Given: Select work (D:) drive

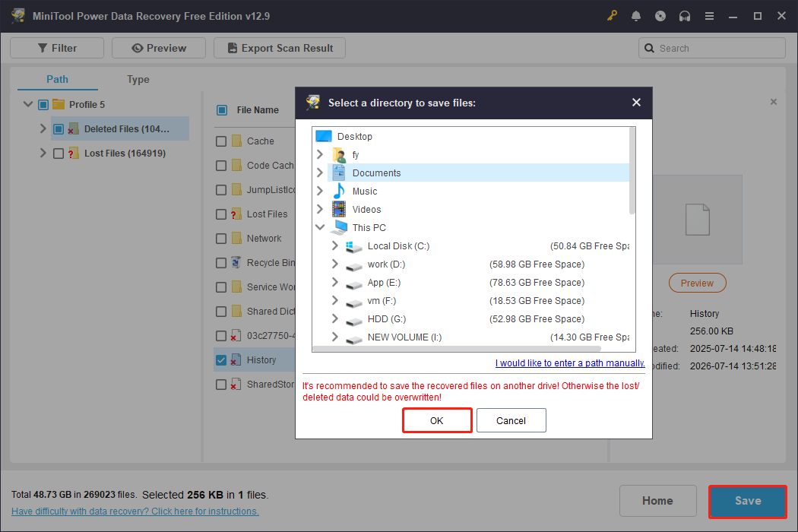Looking at the screenshot, I should coord(386,264).
